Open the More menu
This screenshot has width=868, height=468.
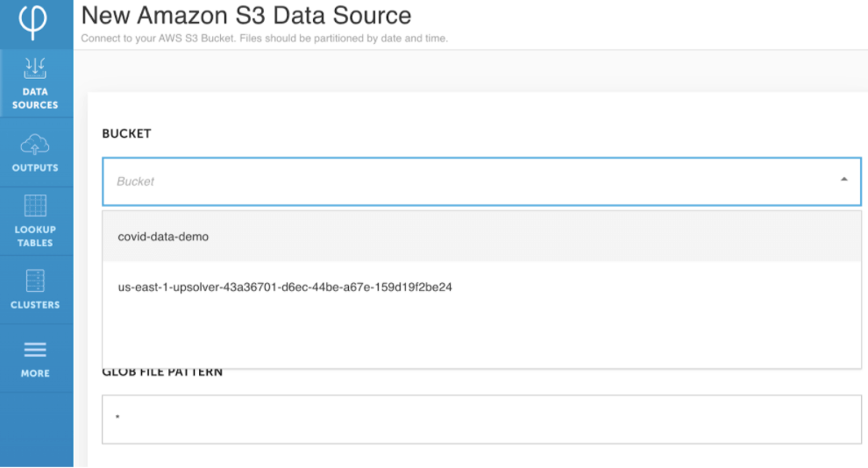click(36, 358)
